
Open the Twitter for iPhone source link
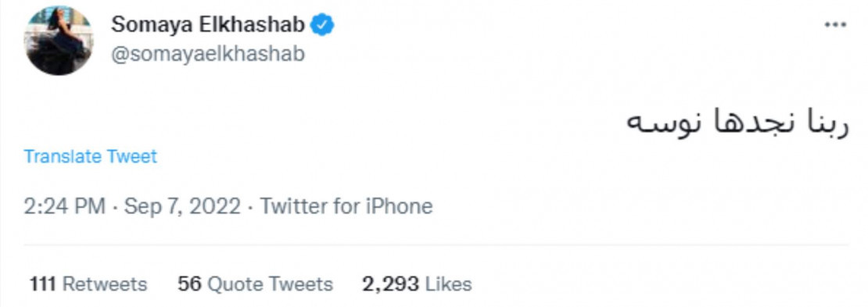pyautogui.click(x=346, y=206)
